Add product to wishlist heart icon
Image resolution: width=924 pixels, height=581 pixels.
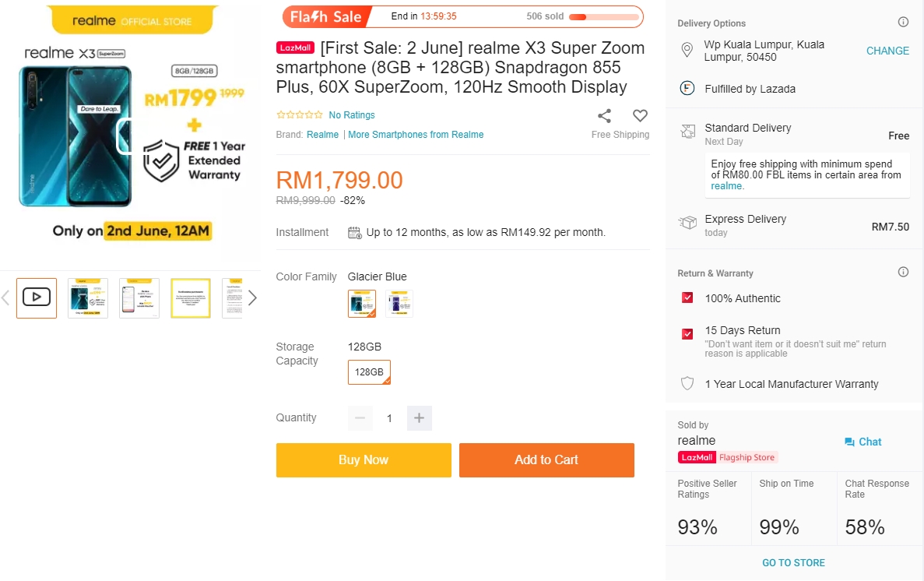pos(640,116)
